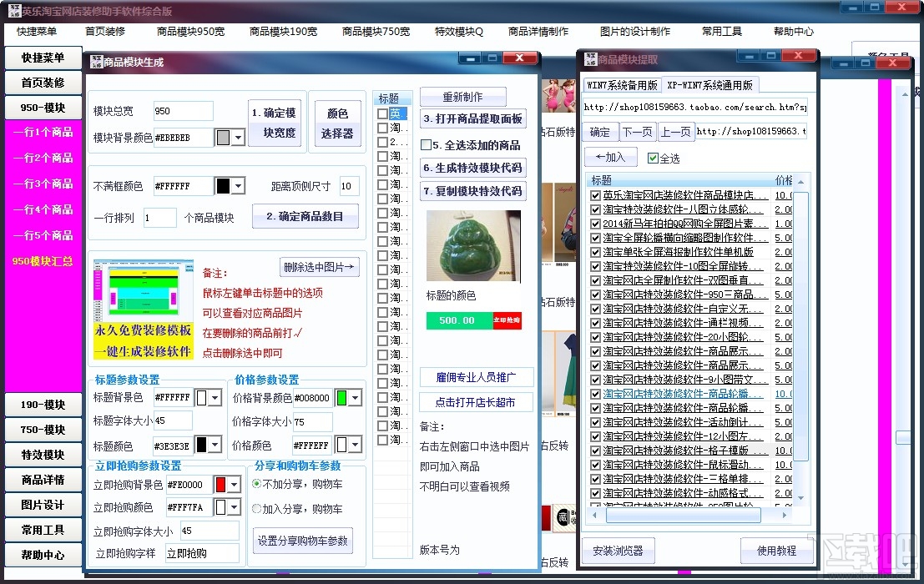924x584 pixels.
Task: Click the 确定 button in extraction window
Action: point(600,131)
